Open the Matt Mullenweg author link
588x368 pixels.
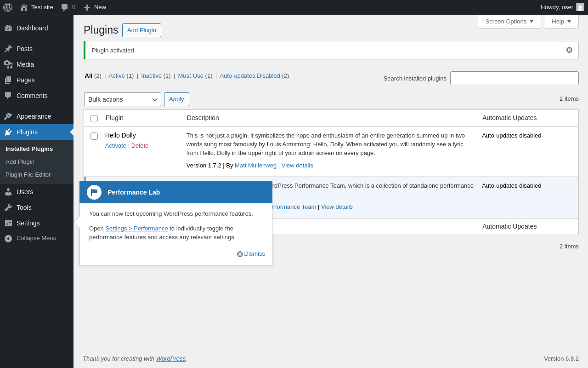[255, 166]
